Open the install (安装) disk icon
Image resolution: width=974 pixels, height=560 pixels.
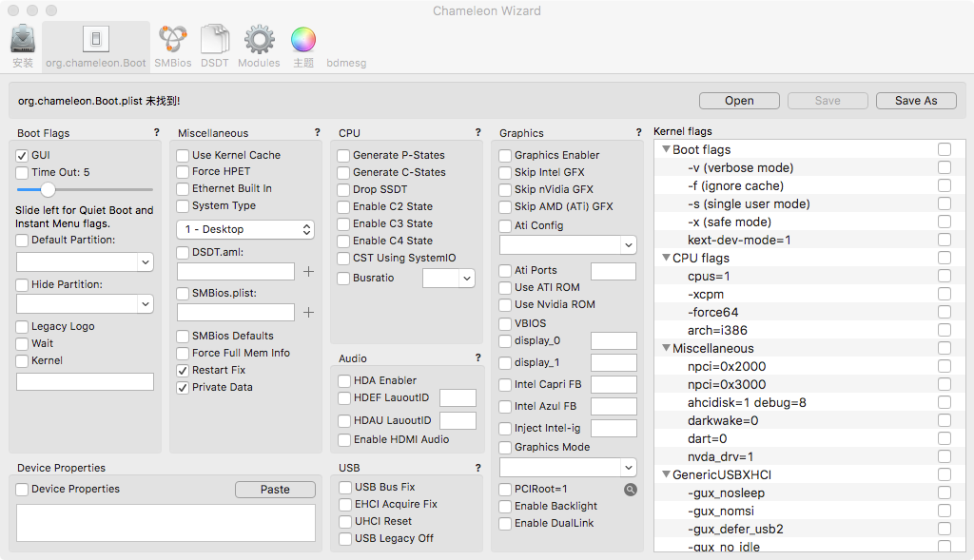point(23,39)
